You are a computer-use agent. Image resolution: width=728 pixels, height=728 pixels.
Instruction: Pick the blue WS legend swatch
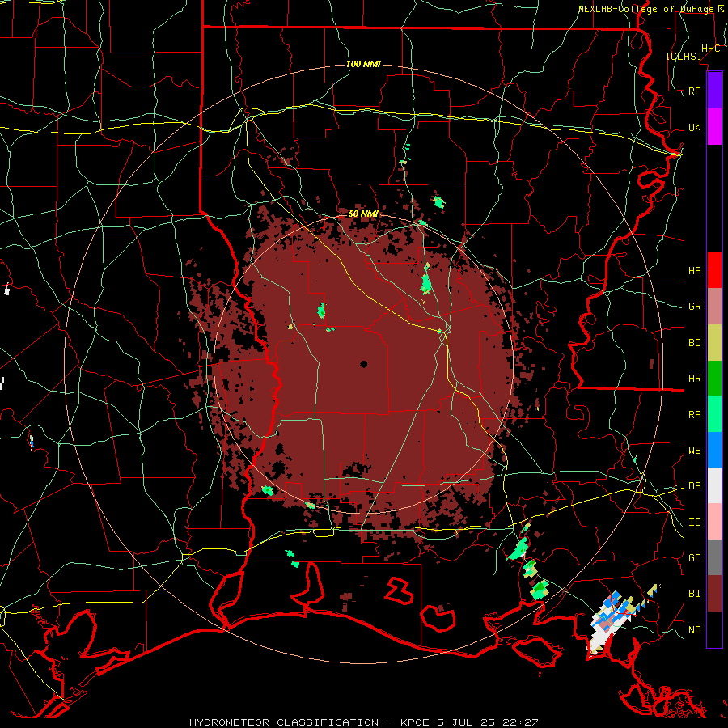pyautogui.click(x=714, y=450)
